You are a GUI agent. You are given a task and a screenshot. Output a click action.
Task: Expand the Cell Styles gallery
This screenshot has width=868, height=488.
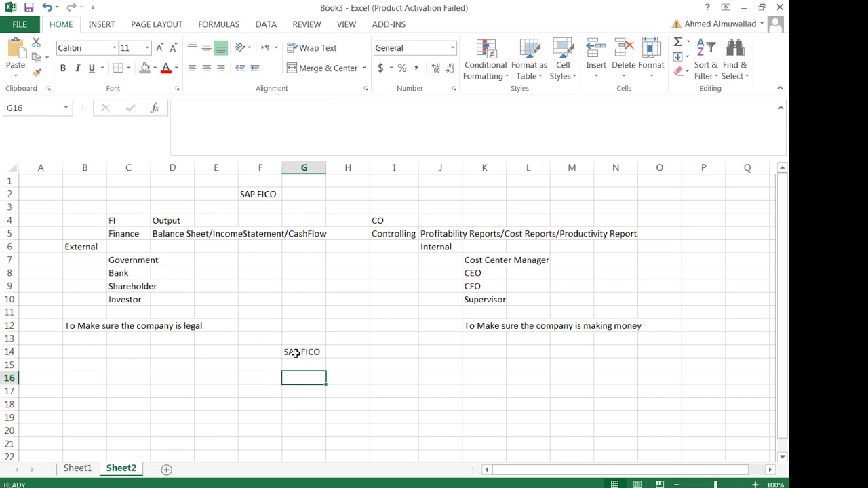pyautogui.click(x=563, y=59)
